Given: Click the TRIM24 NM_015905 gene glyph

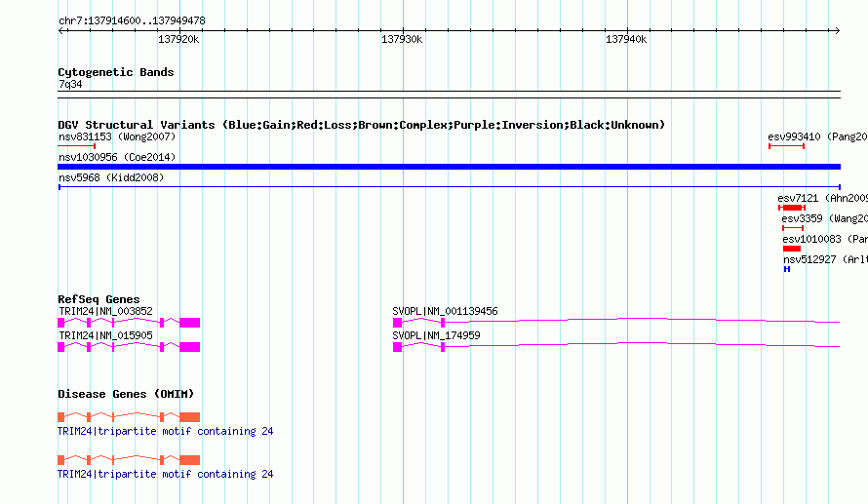Looking at the screenshot, I should (129, 347).
